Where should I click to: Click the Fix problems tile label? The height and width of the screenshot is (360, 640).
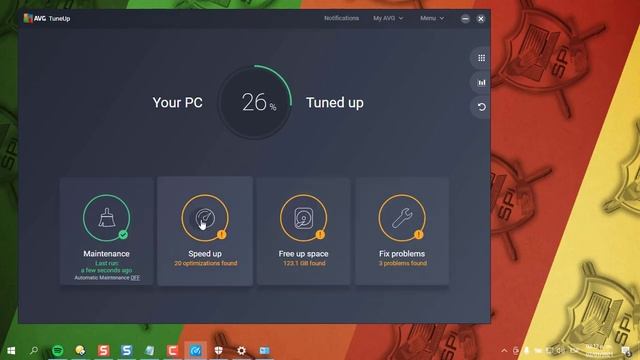pyautogui.click(x=402, y=253)
